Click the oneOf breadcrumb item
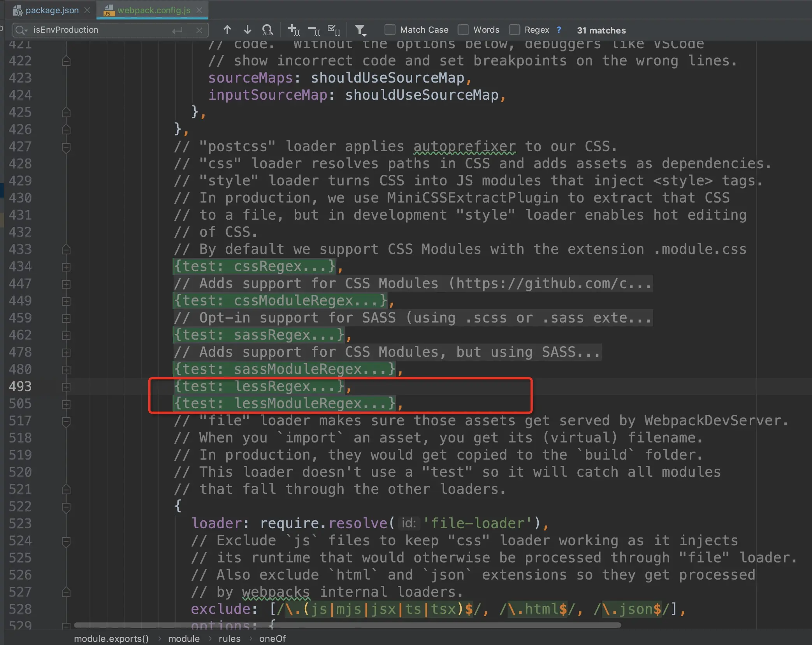The image size is (812, 645). pos(272,639)
